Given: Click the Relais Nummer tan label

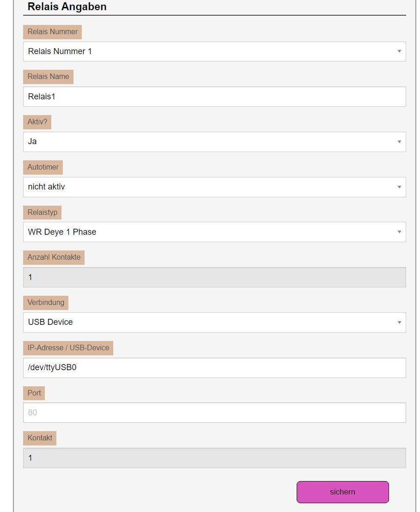Looking at the screenshot, I should tap(52, 32).
